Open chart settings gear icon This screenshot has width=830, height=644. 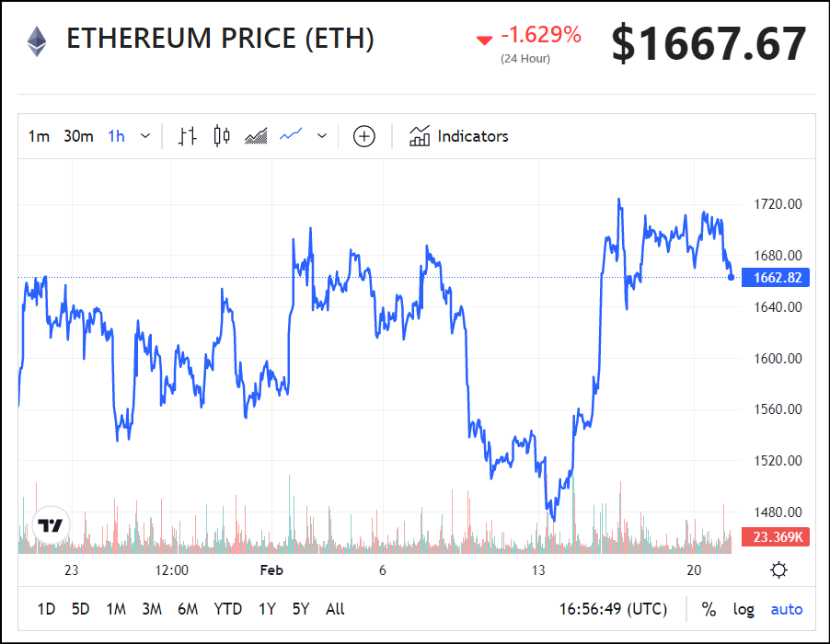(778, 570)
